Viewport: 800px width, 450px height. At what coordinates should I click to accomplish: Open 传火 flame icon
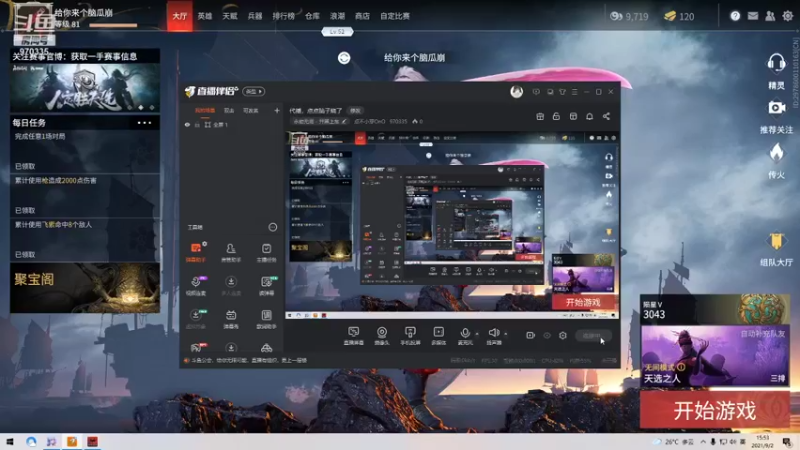click(x=776, y=153)
